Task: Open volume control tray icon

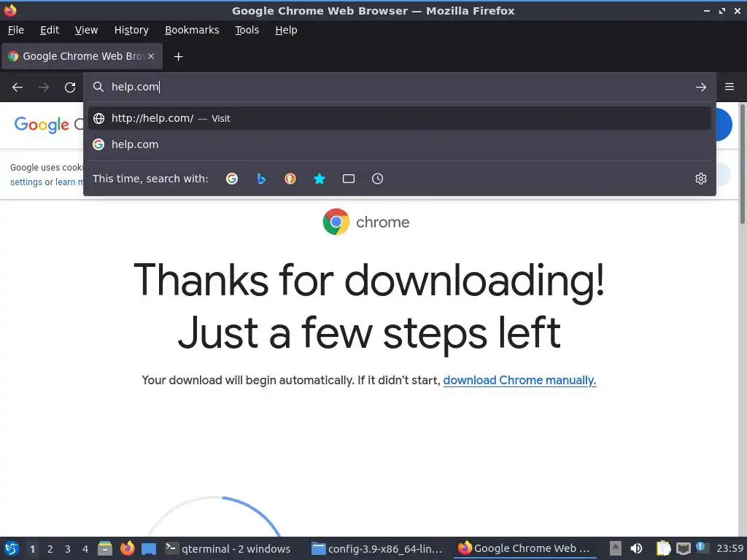Action: 636,548
